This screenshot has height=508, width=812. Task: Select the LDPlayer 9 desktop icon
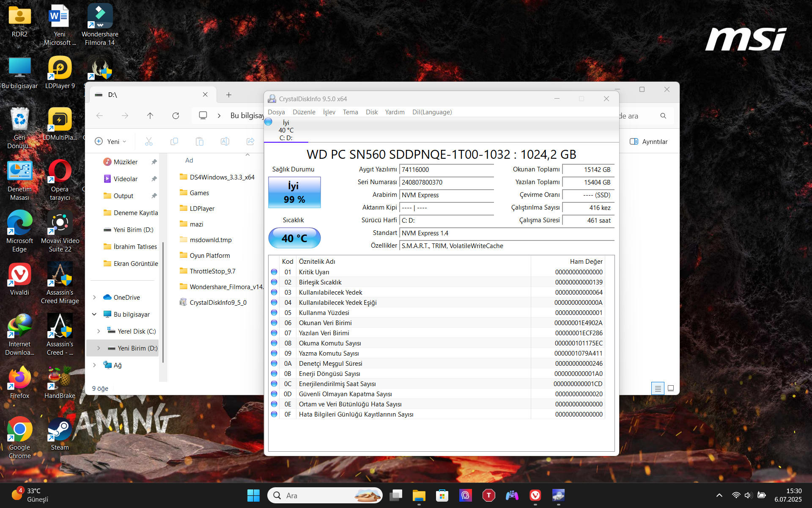[60, 73]
